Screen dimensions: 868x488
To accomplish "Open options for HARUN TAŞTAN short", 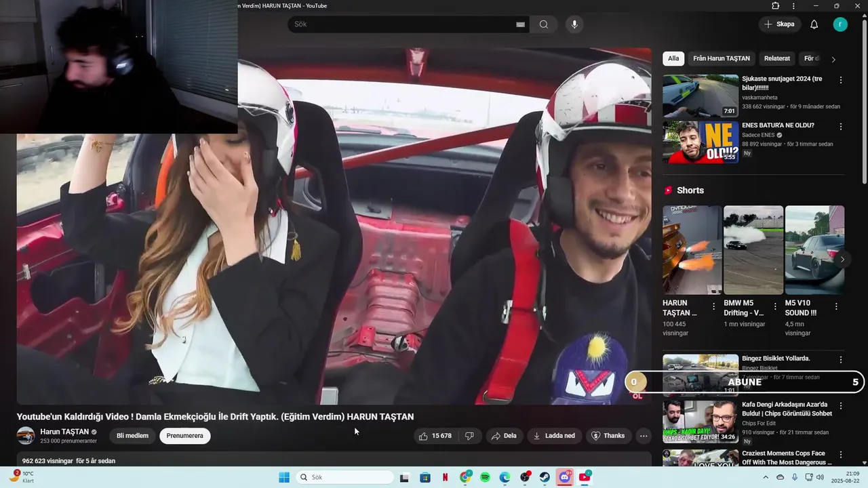I will 713,306.
